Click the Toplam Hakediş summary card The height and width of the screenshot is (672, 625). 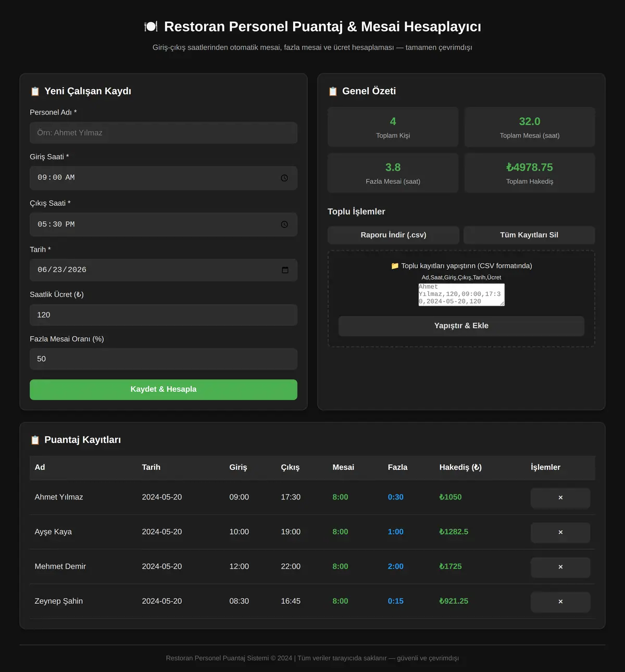click(x=530, y=173)
